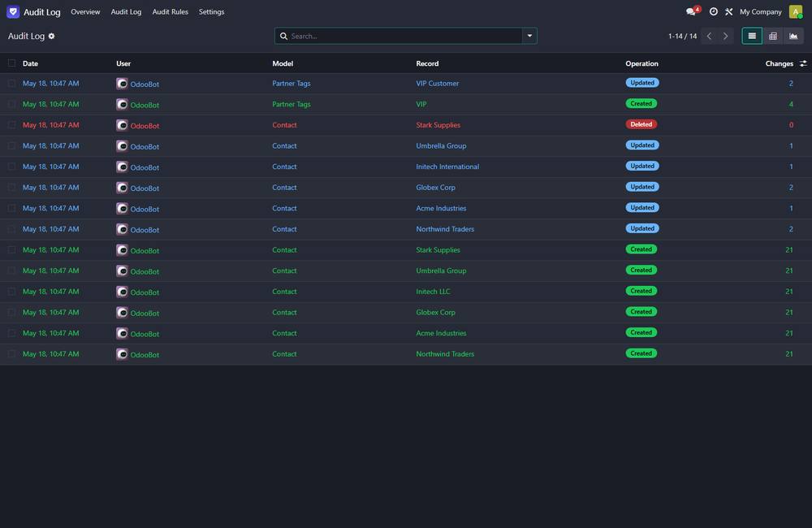This screenshot has width=812, height=528.
Task: Switch to list view
Action: (752, 36)
